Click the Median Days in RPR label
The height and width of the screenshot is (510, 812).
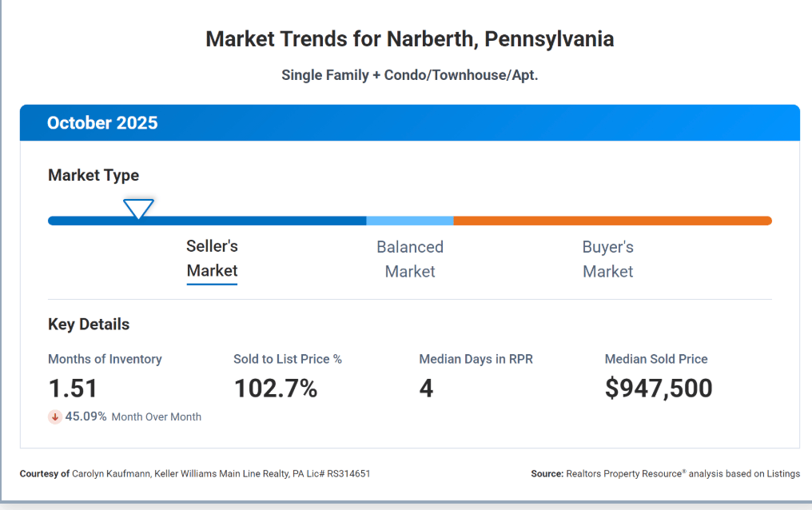pos(476,359)
